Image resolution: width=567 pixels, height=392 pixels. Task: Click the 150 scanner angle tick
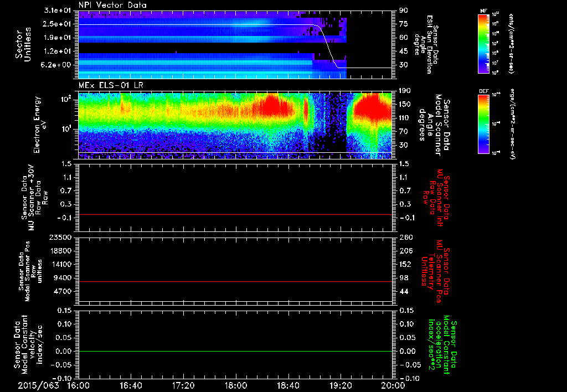(404, 105)
